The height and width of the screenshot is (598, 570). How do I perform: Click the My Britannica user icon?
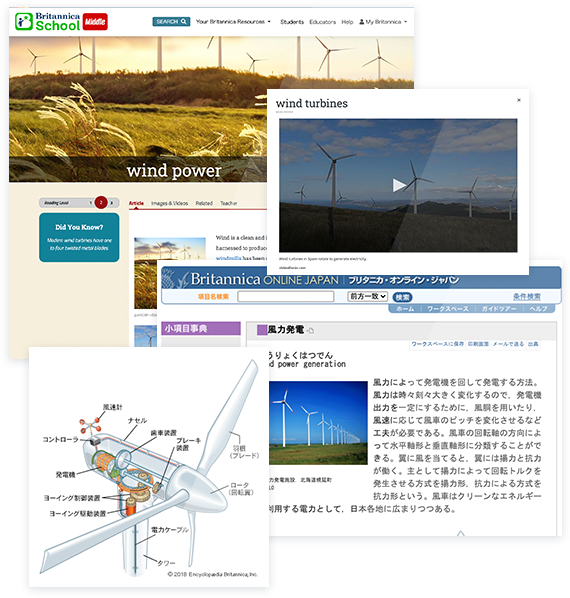click(361, 22)
